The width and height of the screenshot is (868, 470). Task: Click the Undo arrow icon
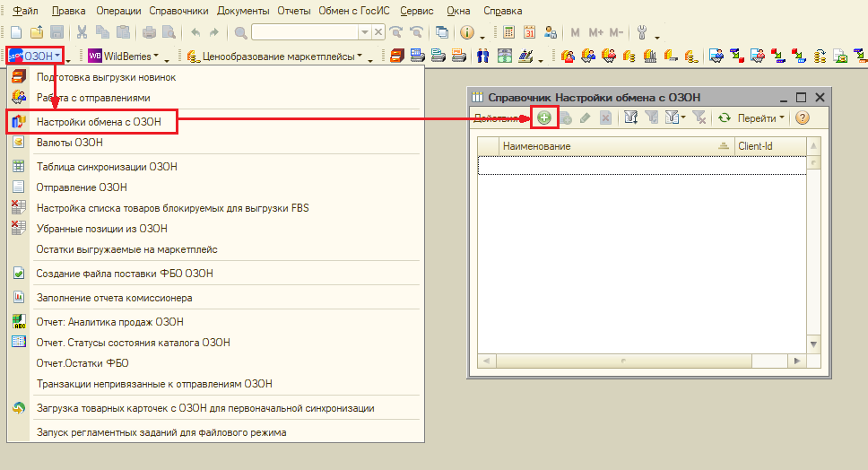(x=195, y=32)
